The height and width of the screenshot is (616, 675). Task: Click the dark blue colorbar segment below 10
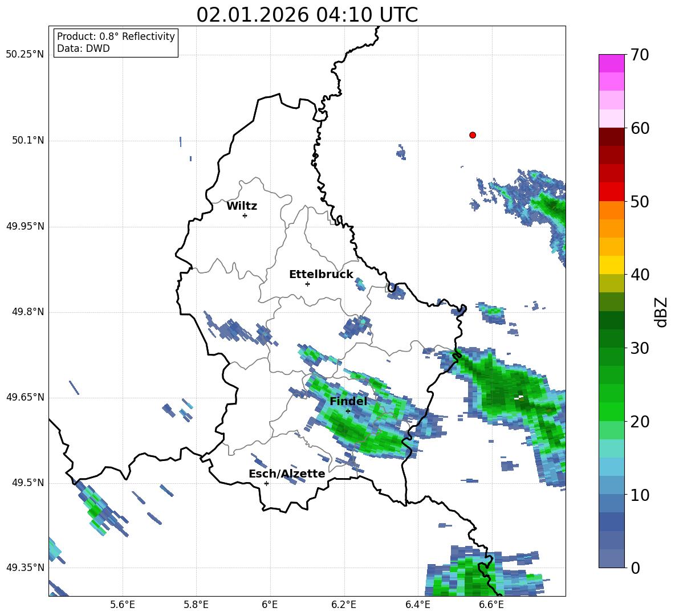click(611, 522)
